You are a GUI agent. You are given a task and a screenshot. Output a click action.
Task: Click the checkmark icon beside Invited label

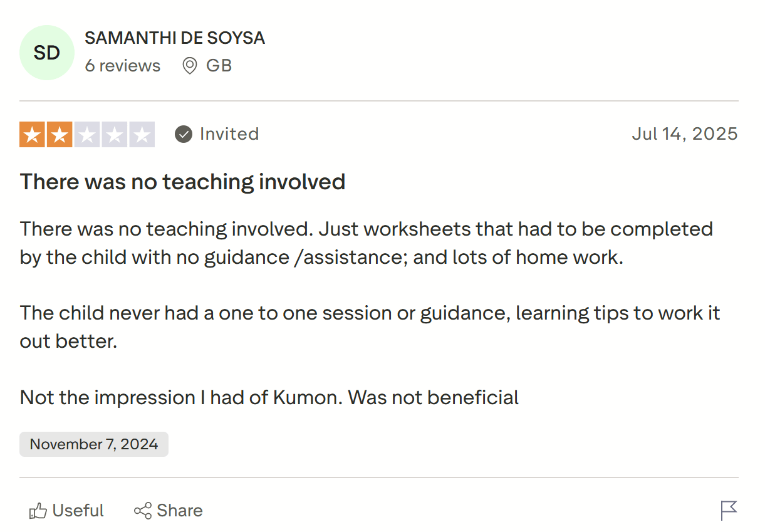pyautogui.click(x=183, y=133)
